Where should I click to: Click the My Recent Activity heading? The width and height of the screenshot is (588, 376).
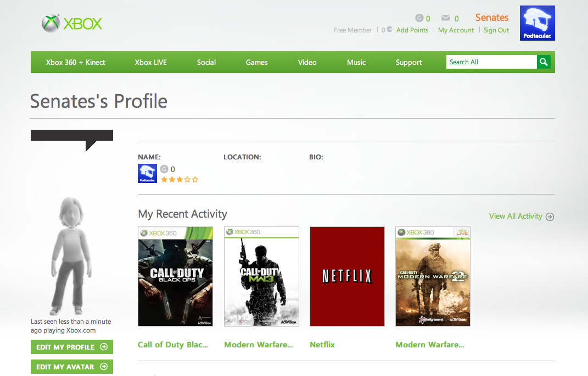coord(182,214)
